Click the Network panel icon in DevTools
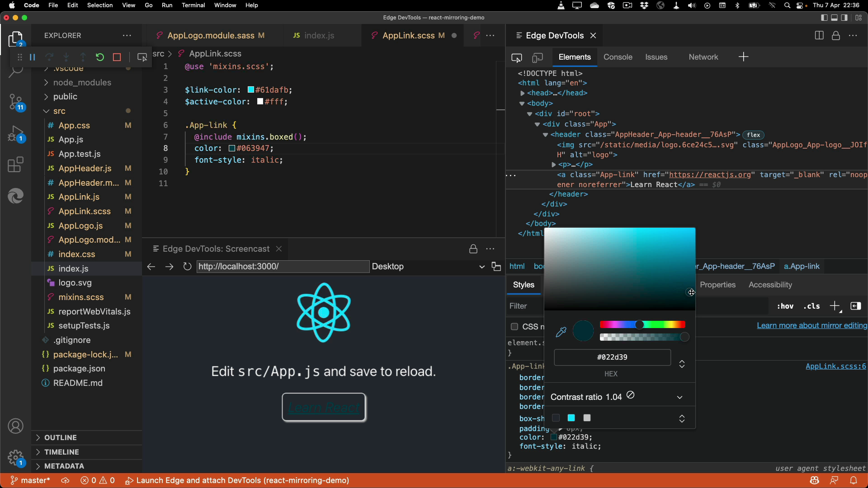Image resolution: width=868 pixels, height=488 pixels. (x=703, y=57)
